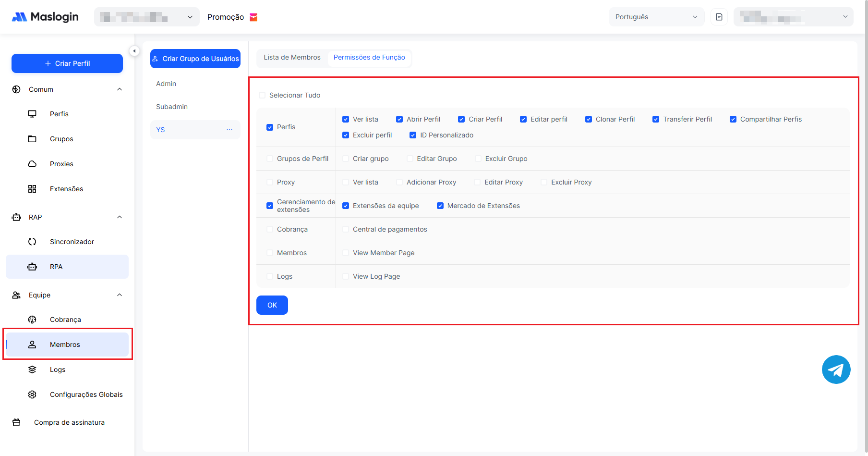The width and height of the screenshot is (868, 456).
Task: Collapse the Equipe section chevron
Action: click(x=120, y=295)
